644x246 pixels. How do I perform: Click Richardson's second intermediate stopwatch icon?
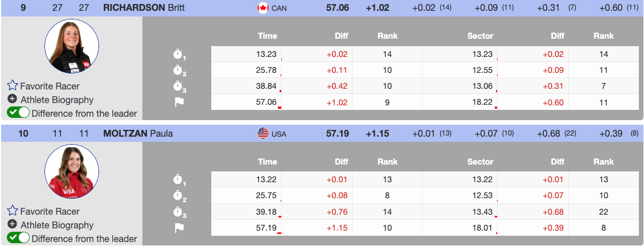click(179, 71)
